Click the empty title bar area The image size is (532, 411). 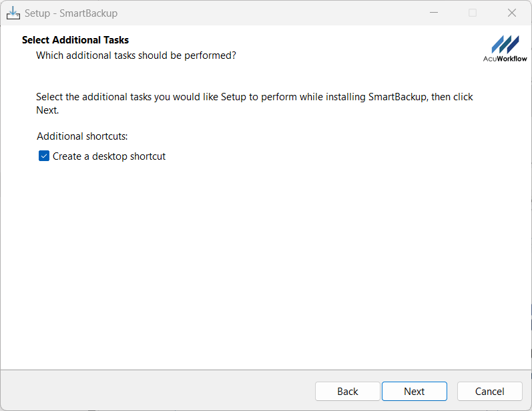267,13
